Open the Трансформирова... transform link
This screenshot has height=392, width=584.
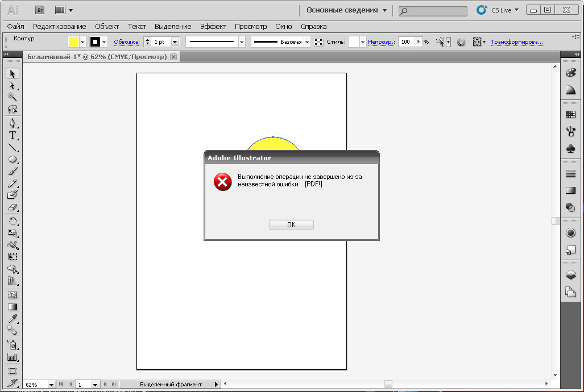click(x=517, y=41)
